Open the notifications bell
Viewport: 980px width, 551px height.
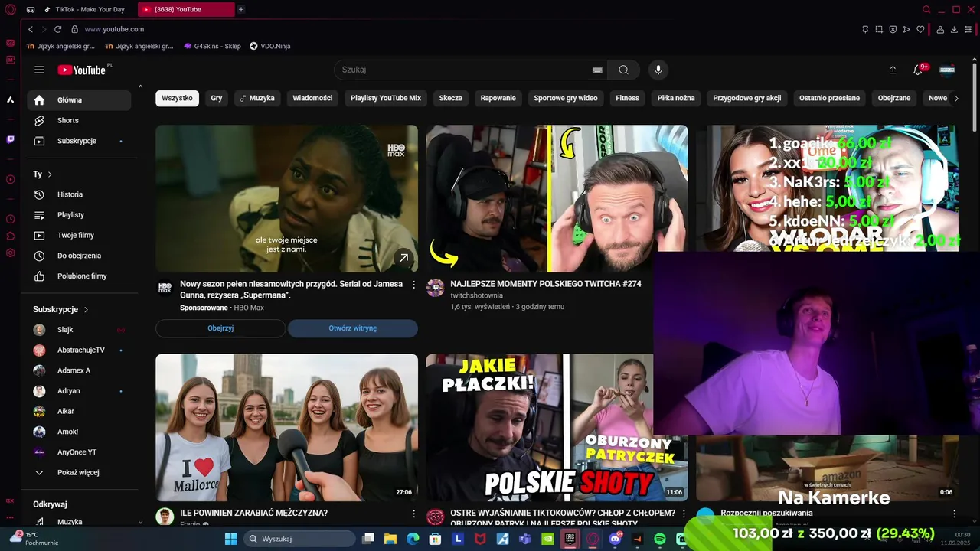coord(917,70)
